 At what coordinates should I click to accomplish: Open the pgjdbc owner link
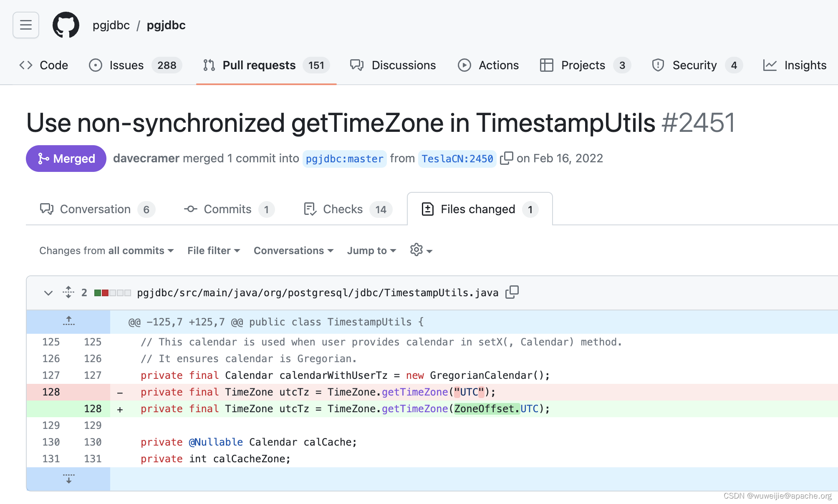point(111,25)
